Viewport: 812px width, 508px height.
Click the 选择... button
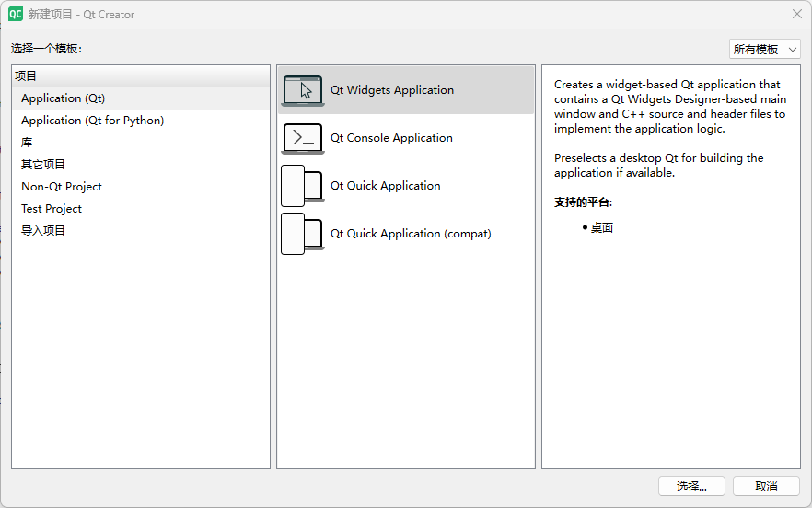[691, 486]
